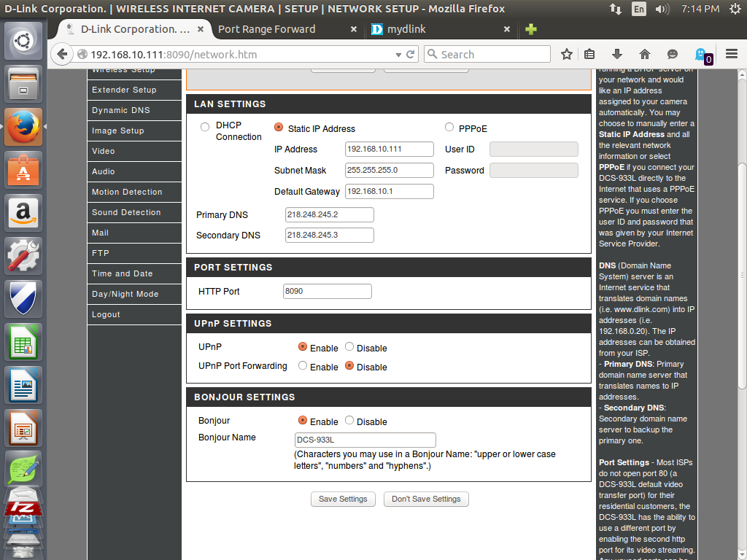
Task: Open the gear session menu at top right
Action: (x=736, y=9)
